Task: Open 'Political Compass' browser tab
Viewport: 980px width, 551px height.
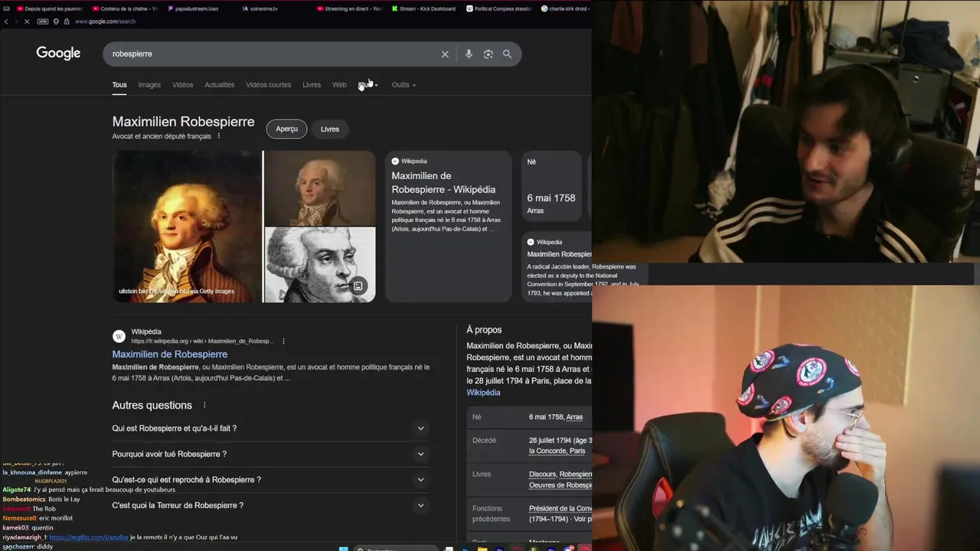Action: (x=498, y=8)
